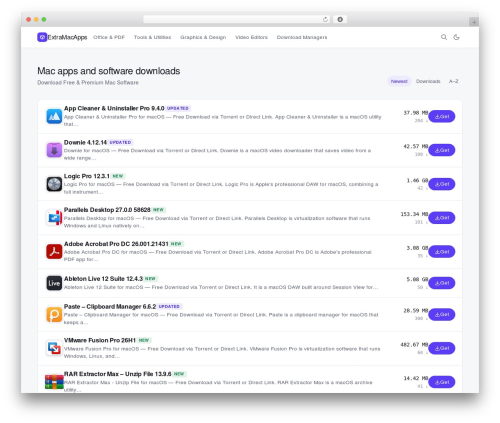Get VMware Fusion Pro 26H1

442,348
